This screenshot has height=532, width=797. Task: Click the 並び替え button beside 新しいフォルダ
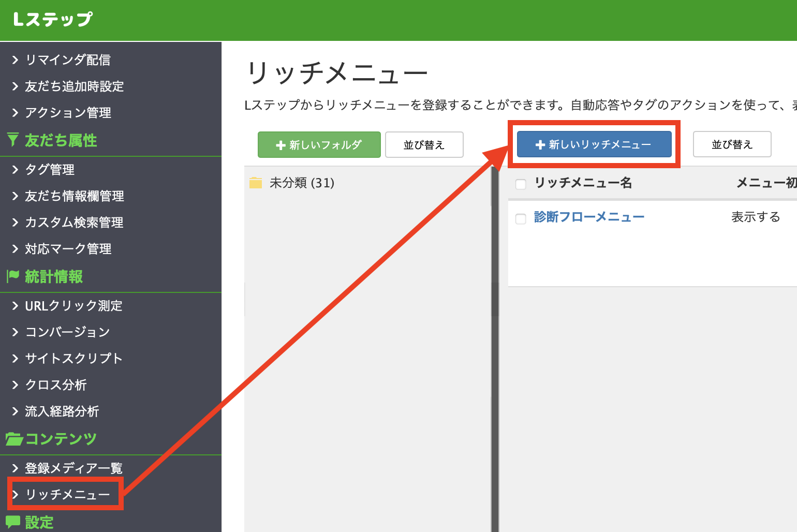[x=424, y=144]
